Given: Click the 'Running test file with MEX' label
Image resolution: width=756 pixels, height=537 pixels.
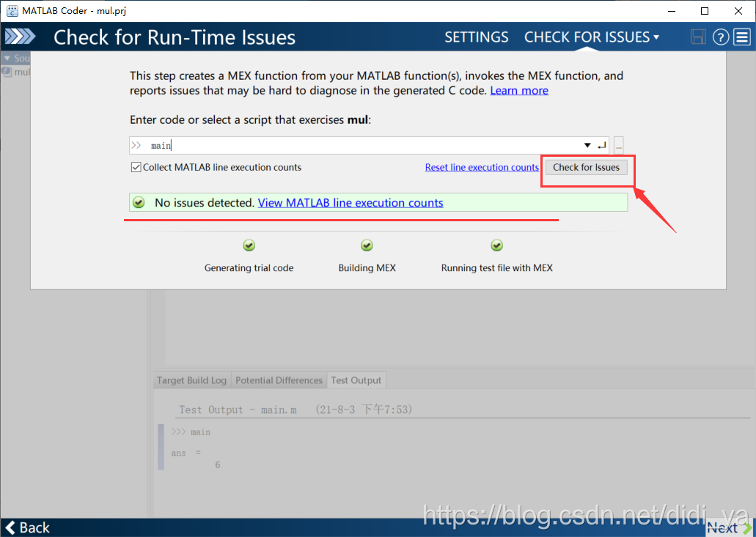Looking at the screenshot, I should point(496,268).
